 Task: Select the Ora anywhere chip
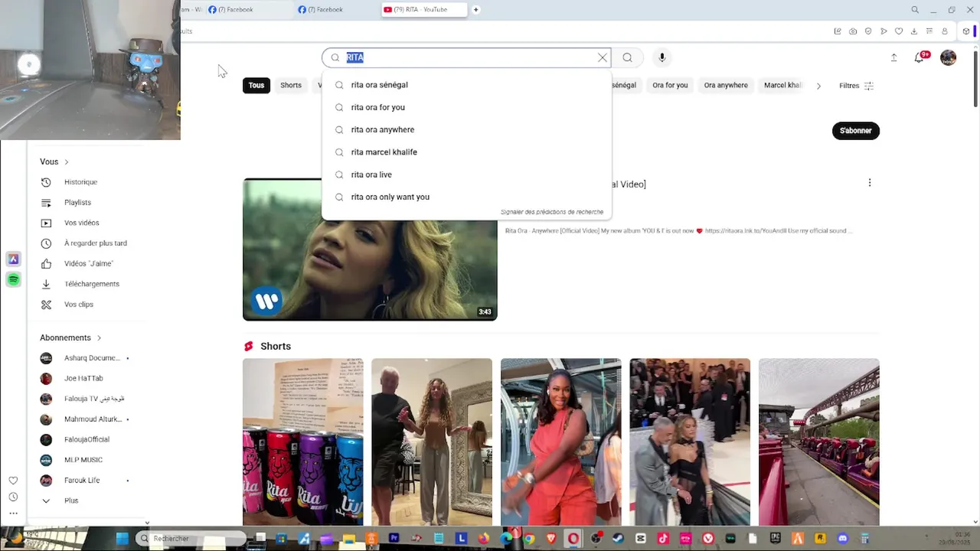tap(726, 86)
